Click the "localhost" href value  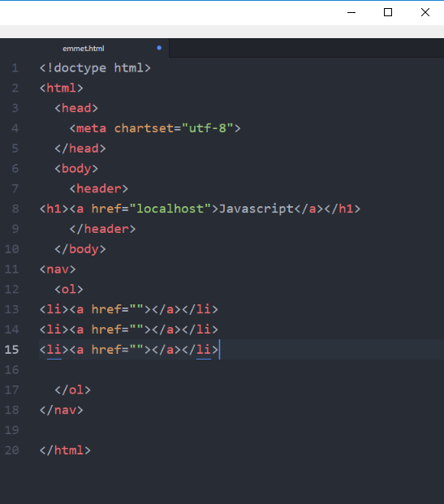click(x=170, y=209)
